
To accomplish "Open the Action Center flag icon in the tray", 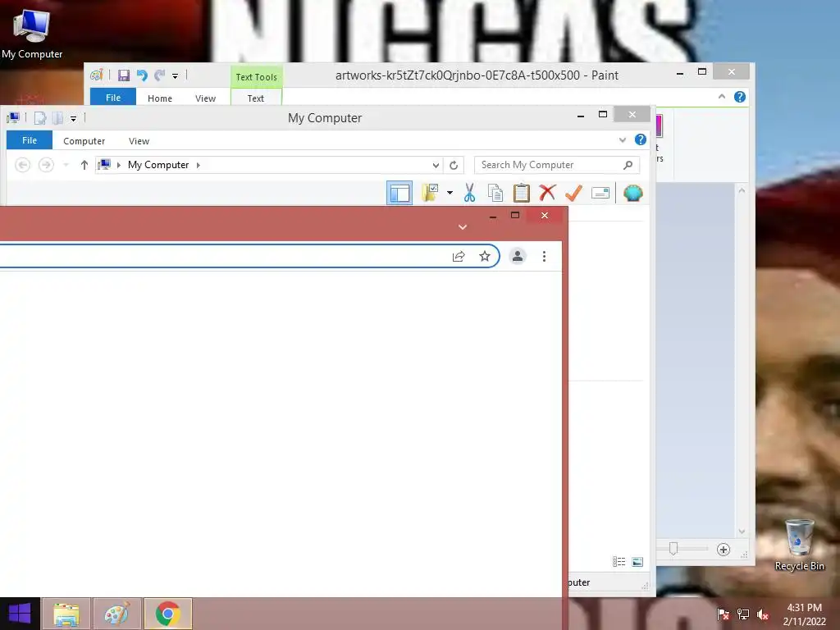I will point(723,614).
